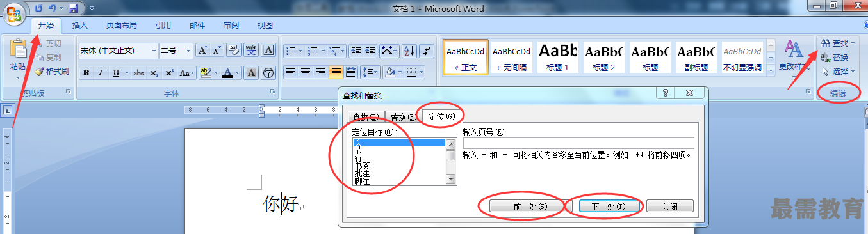Click the enclosed character (字) icon

[x=268, y=73]
